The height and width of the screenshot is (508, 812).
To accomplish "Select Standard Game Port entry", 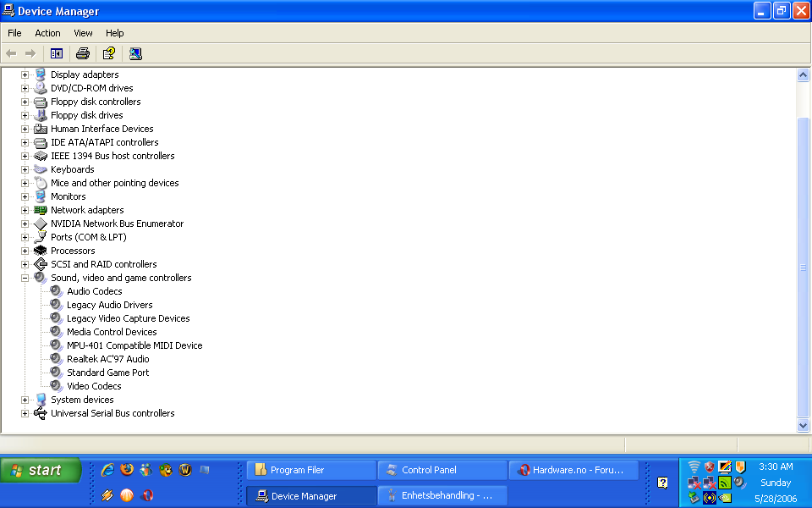I will click(107, 373).
